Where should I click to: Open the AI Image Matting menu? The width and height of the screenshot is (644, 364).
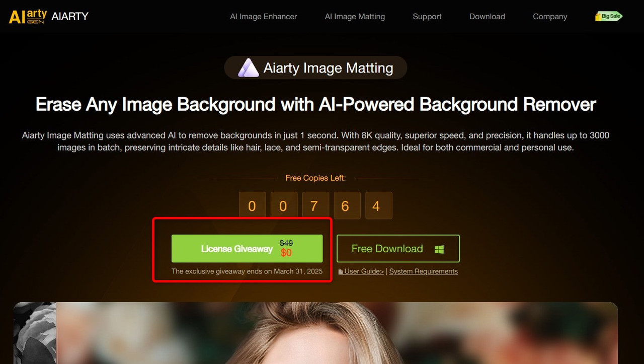[x=355, y=17]
